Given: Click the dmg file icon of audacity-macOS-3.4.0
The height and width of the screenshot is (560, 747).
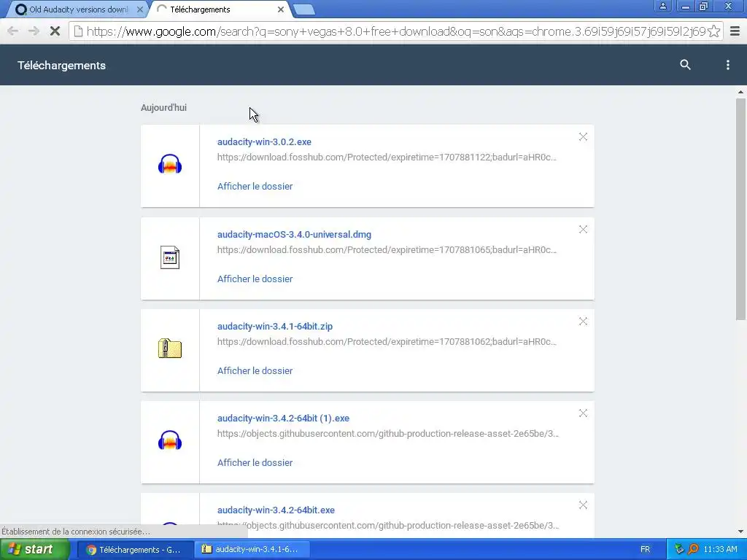Looking at the screenshot, I should pos(170,257).
